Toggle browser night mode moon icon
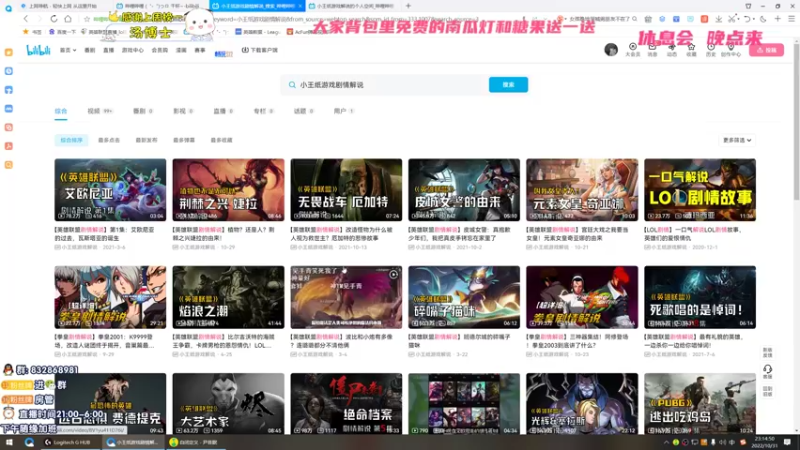This screenshot has height=450, width=800. coord(763,19)
